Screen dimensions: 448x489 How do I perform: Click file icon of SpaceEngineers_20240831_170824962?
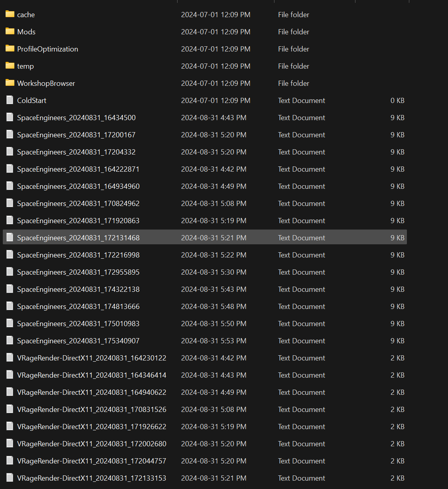click(x=10, y=203)
